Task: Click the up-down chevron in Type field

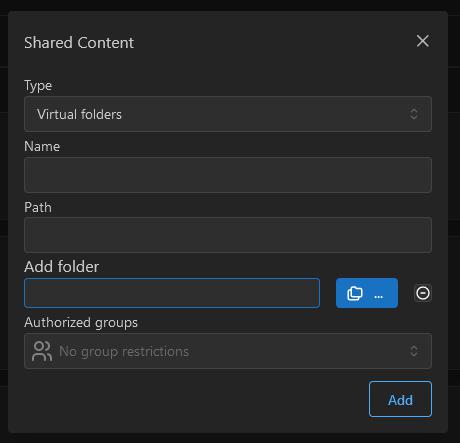Action: click(414, 114)
